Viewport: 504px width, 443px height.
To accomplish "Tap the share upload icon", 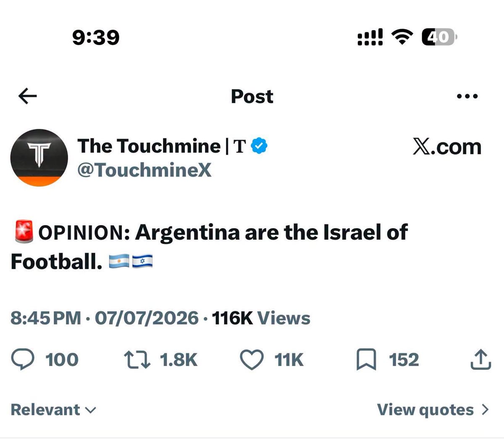I will point(480,359).
